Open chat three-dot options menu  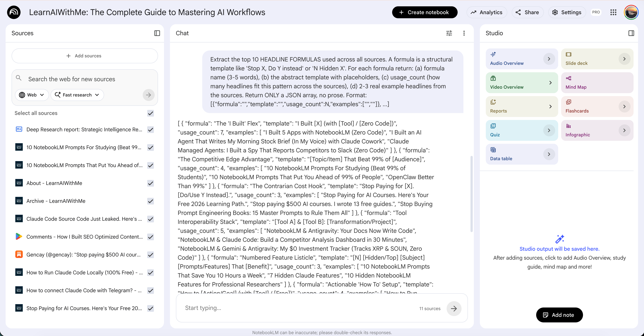[x=464, y=33]
